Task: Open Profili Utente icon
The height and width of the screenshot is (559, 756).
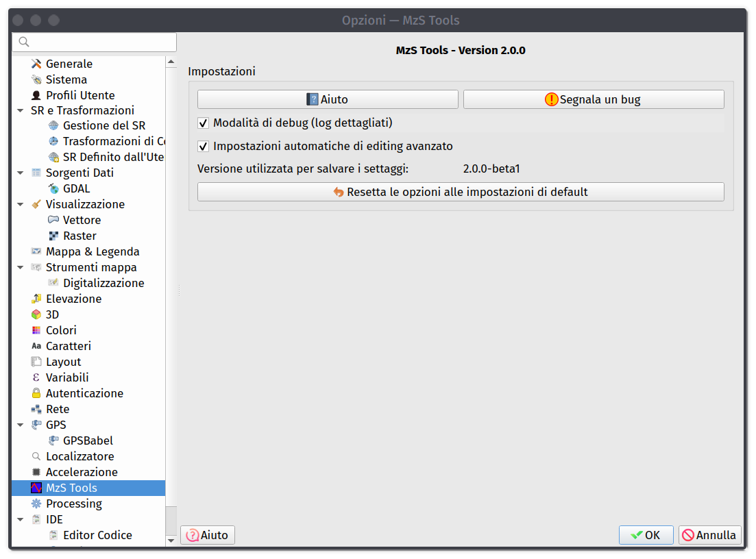Action: point(36,95)
